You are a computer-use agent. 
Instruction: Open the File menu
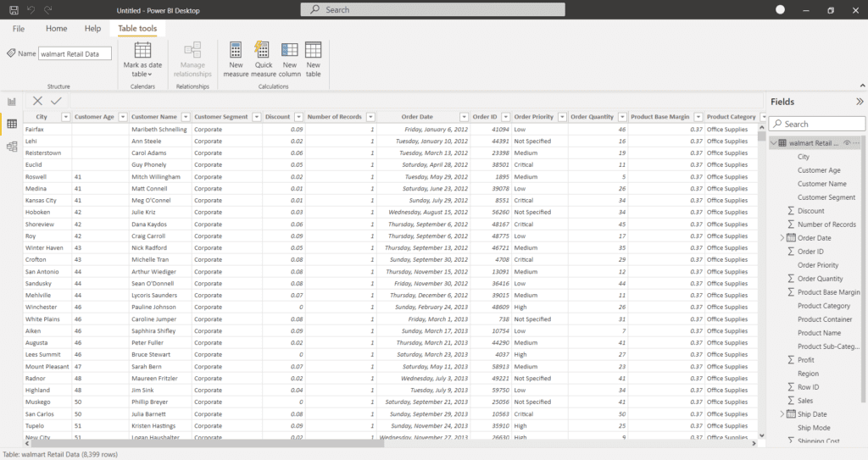pyautogui.click(x=19, y=28)
